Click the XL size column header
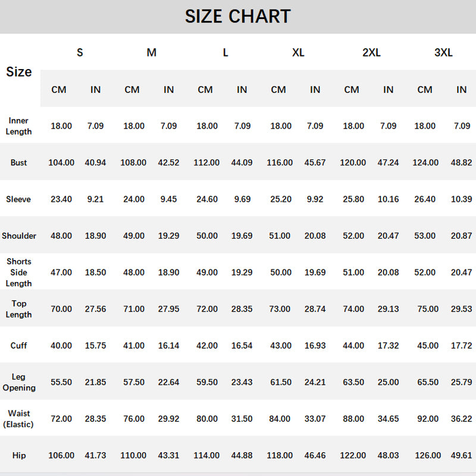 [x=298, y=52]
